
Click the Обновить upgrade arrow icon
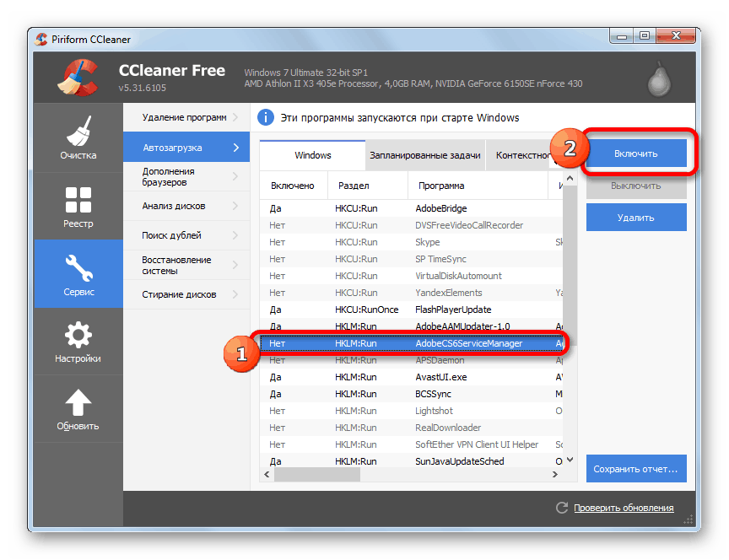pos(78,402)
